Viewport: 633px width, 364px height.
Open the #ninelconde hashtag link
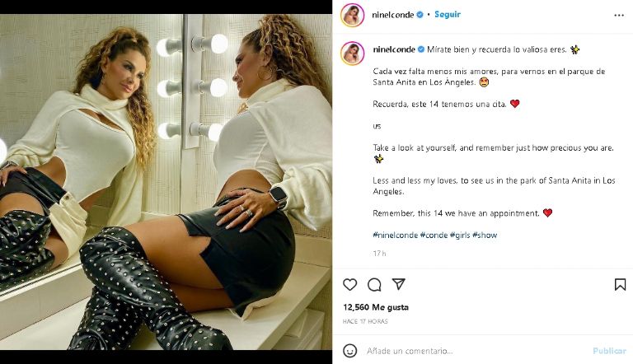pyautogui.click(x=395, y=235)
